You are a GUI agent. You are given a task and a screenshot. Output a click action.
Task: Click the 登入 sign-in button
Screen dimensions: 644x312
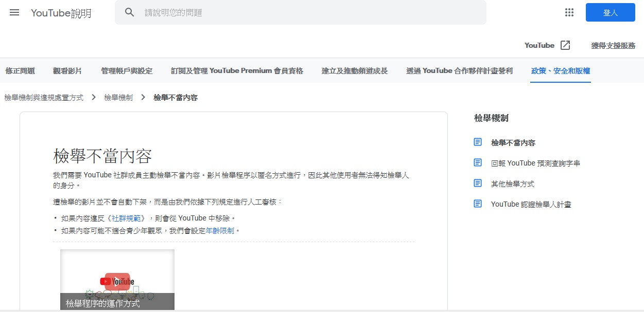[x=610, y=13]
